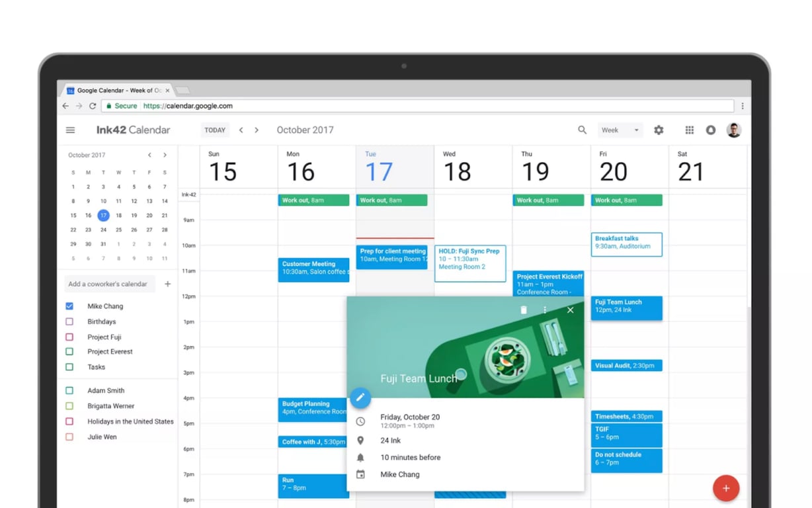Click Adam Smith's calendar color box
The width and height of the screenshot is (812, 508).
[x=69, y=390]
